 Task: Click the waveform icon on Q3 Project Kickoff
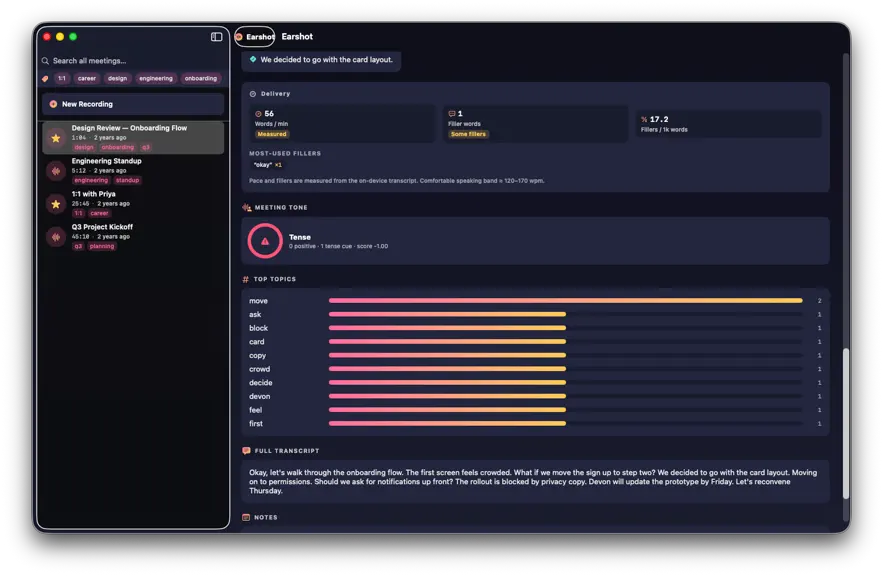[56, 237]
